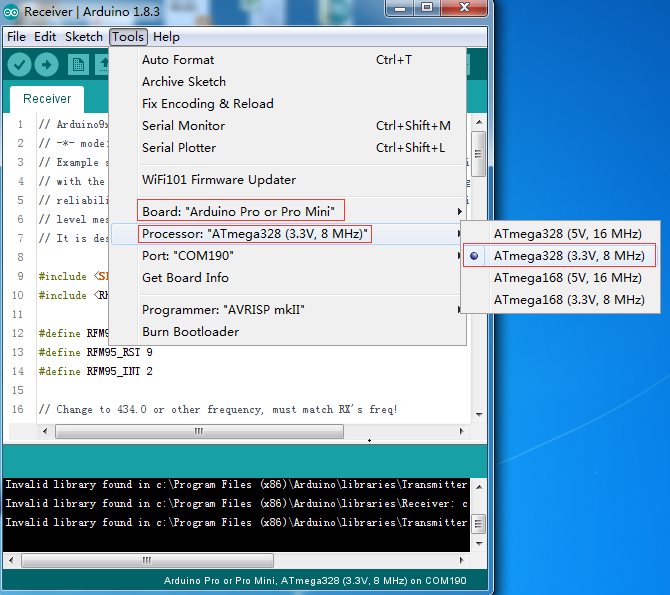The height and width of the screenshot is (595, 670).
Task: Click the New sketch toolbar icon
Action: click(78, 65)
